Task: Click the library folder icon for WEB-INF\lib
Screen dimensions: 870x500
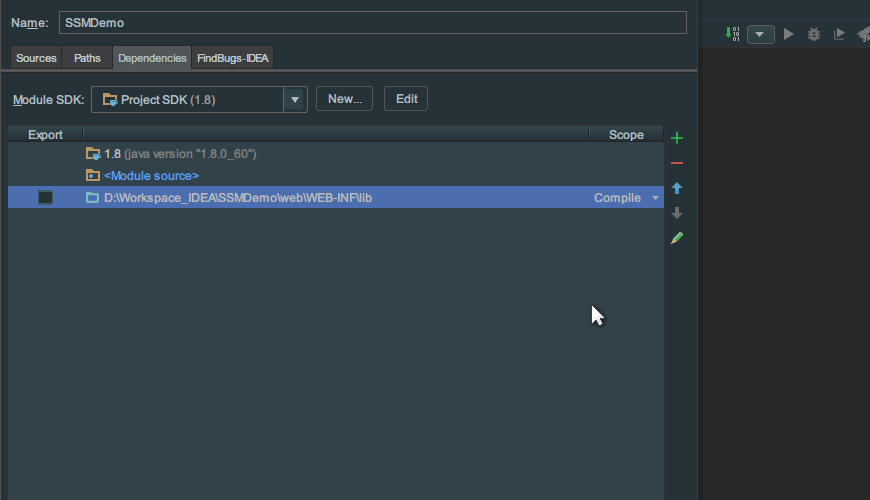Action: (x=93, y=198)
